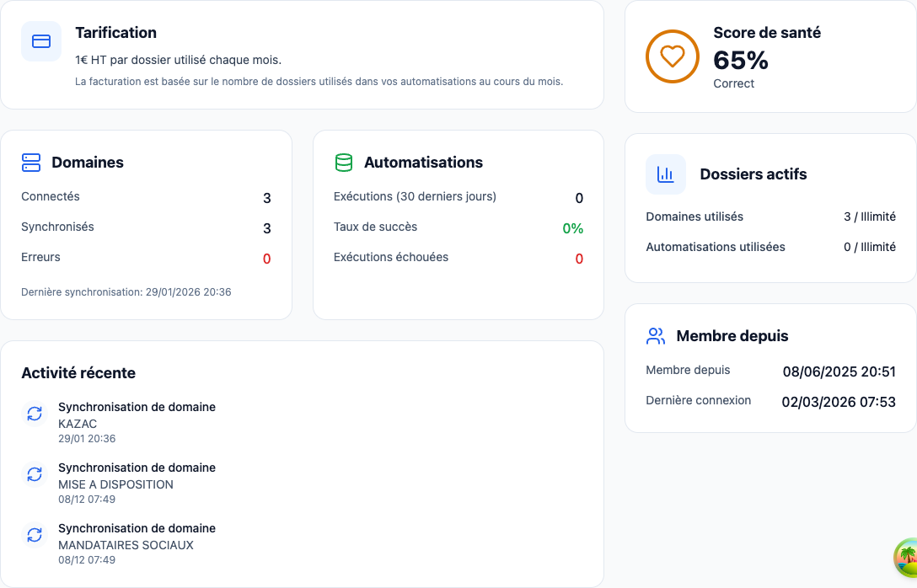
Task: Click the database icon beside Automatisations
Action: [x=342, y=163]
